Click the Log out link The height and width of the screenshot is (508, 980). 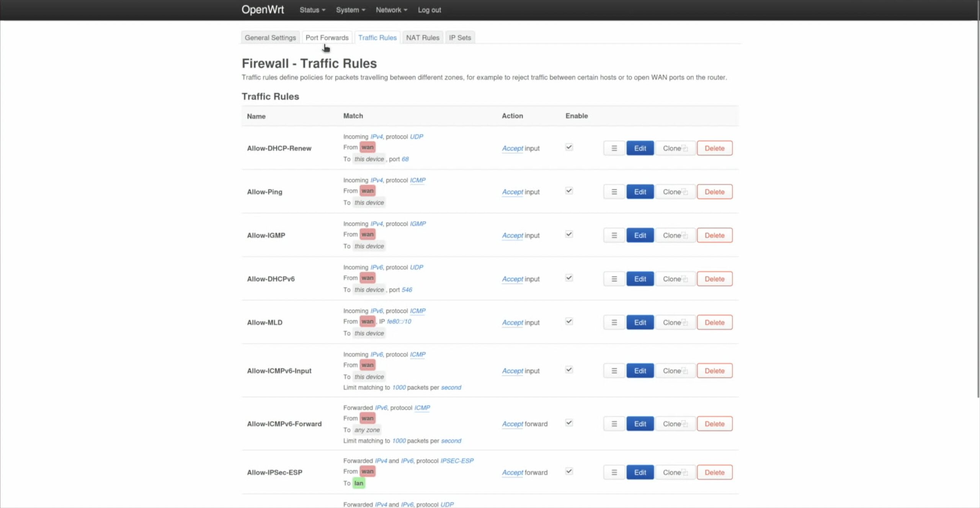429,10
